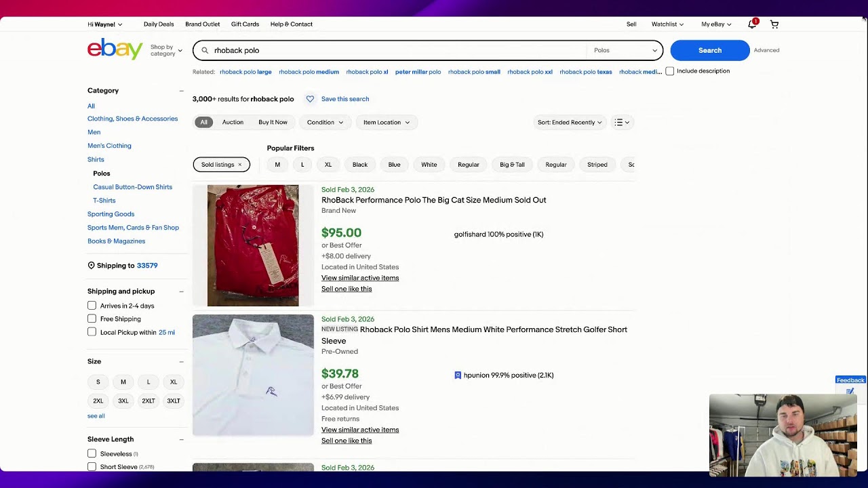Enable Arrives in 2-4 days filter
The height and width of the screenshot is (488, 868).
[92, 306]
